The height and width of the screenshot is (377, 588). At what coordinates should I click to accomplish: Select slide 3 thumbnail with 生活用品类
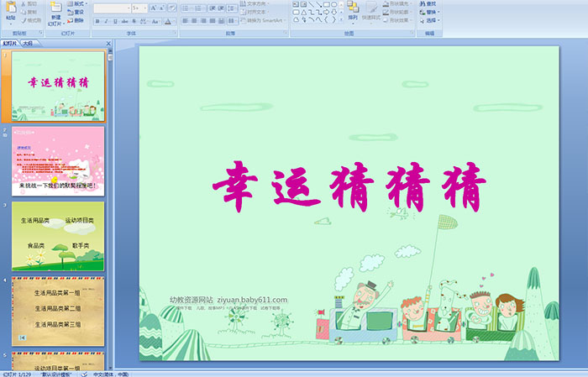[58, 236]
